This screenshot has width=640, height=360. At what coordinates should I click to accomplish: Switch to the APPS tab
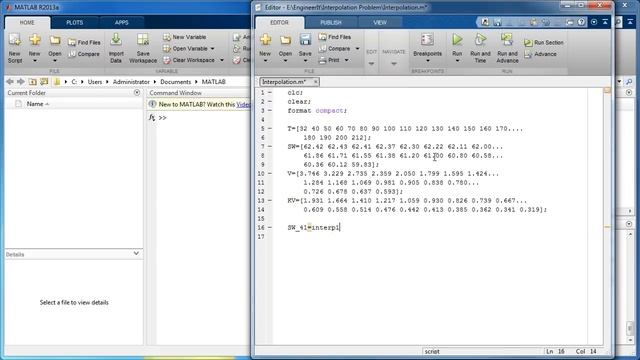[x=122, y=22]
